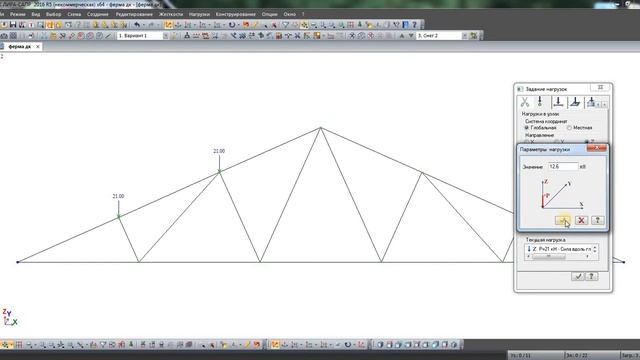
Task: Click the down triangle next to Снег 2 loadcase
Action: [x=411, y=36]
